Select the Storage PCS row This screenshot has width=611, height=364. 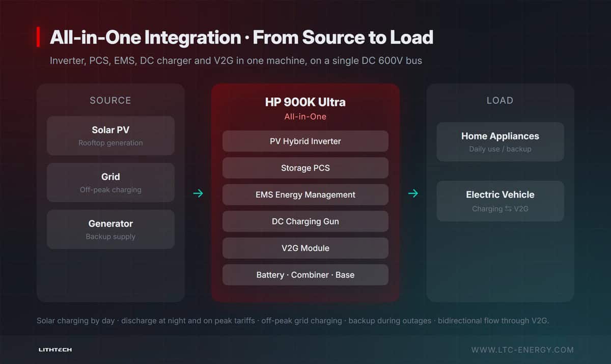click(x=305, y=168)
